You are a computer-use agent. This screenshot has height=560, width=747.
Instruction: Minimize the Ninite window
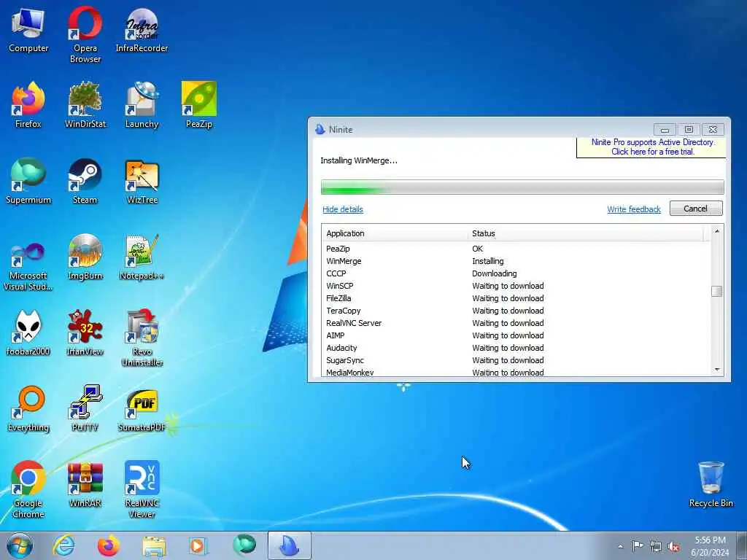tap(665, 130)
